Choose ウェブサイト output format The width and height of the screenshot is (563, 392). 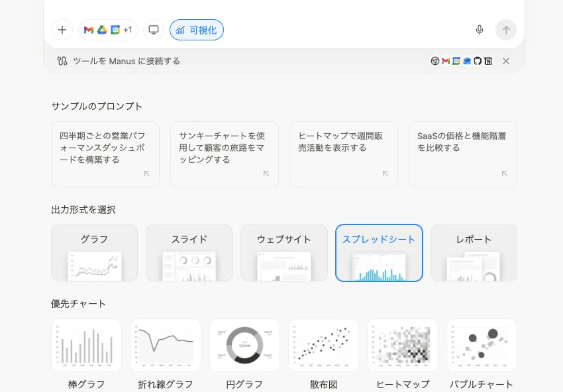coord(284,253)
